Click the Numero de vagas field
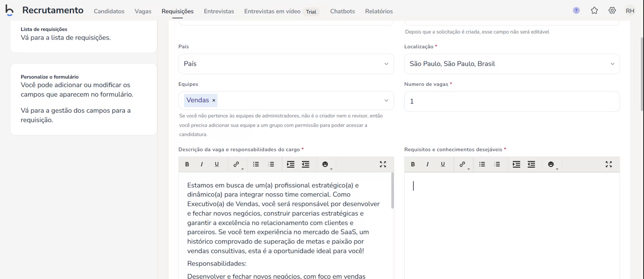Viewport: 644px width, 279px height. (512, 101)
